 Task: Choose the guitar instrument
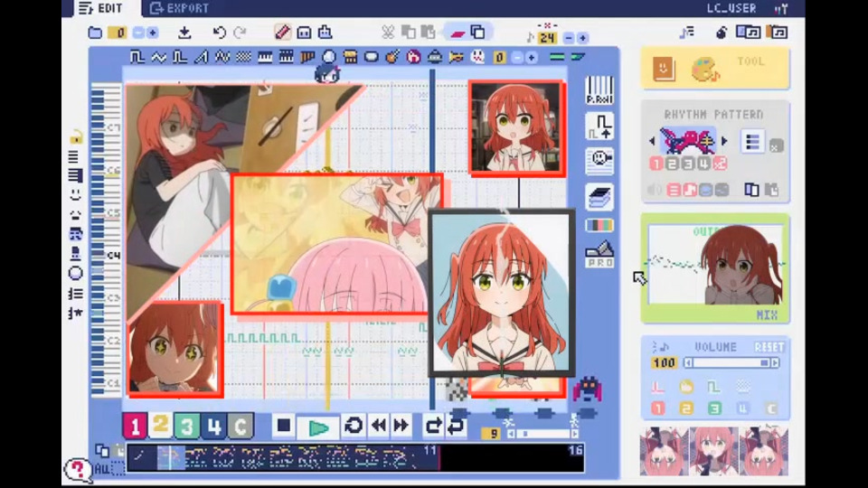click(x=392, y=57)
